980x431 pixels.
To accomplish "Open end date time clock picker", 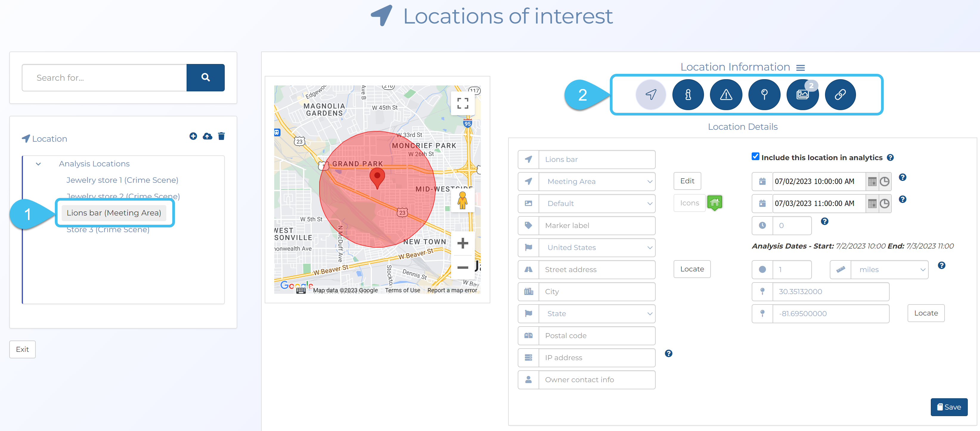I will tap(885, 204).
